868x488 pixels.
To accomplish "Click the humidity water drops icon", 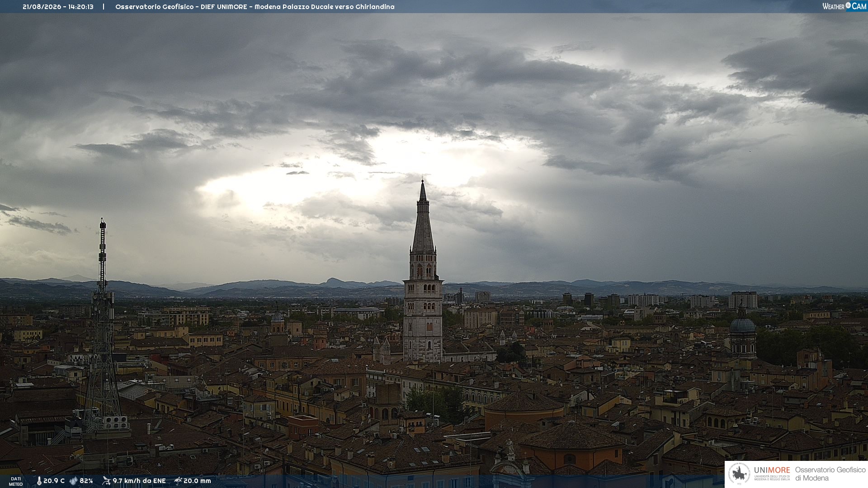I will 73,481.
